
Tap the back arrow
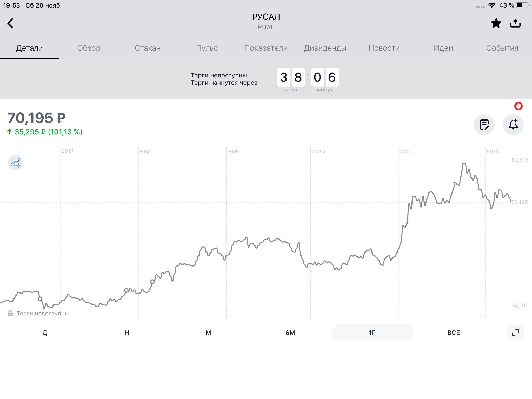point(10,23)
